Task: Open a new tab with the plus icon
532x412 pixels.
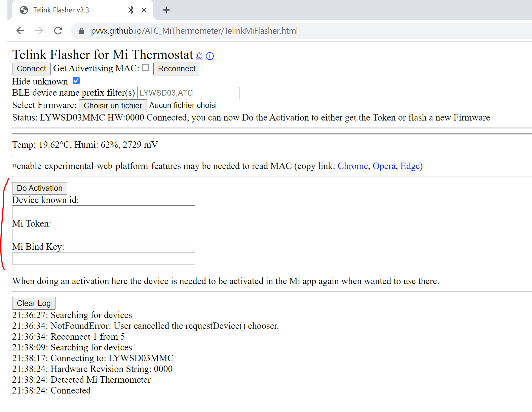Action: point(166,10)
